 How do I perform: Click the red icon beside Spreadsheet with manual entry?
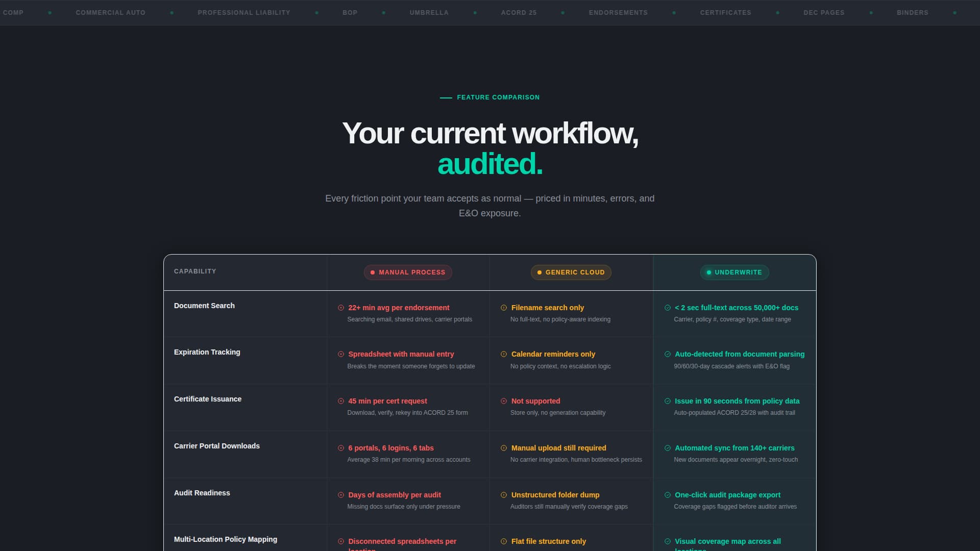(x=341, y=354)
